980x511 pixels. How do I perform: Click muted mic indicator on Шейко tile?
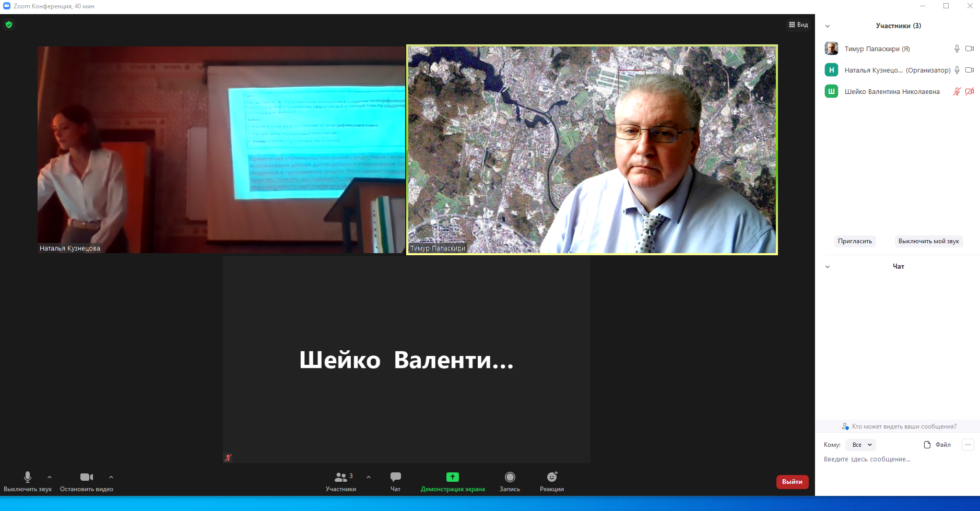tap(228, 458)
